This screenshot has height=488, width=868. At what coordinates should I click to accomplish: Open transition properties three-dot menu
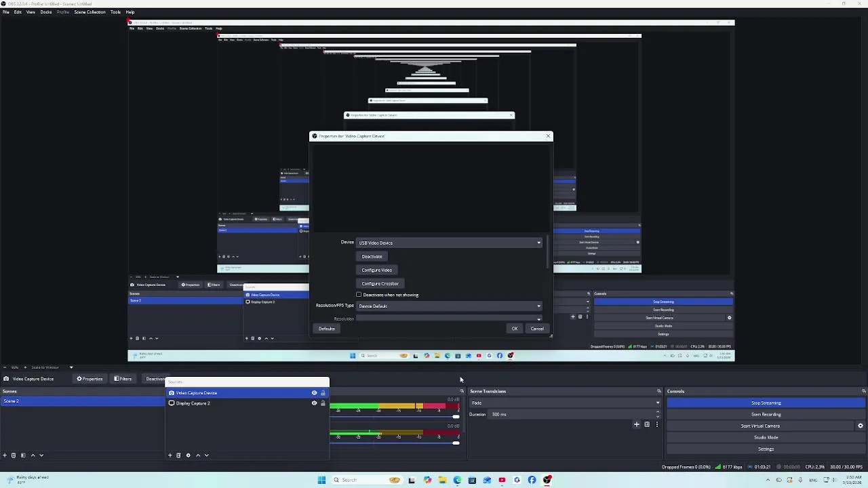656,424
